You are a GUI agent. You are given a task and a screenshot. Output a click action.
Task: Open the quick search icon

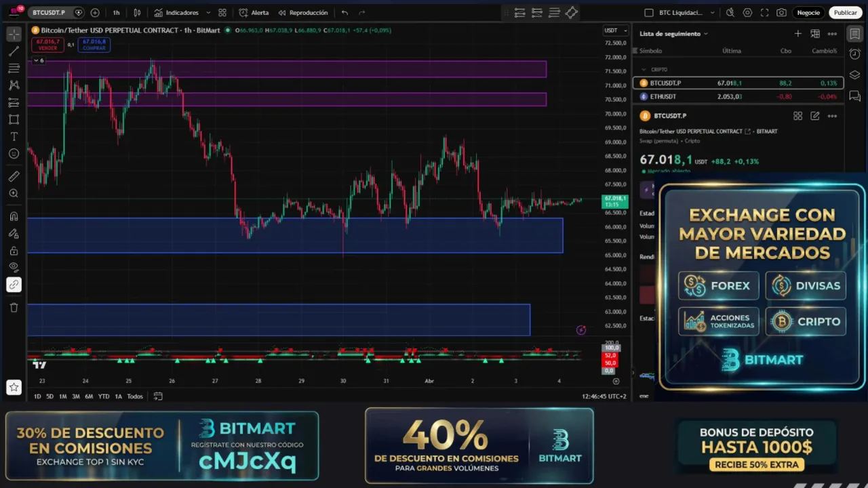pos(730,12)
